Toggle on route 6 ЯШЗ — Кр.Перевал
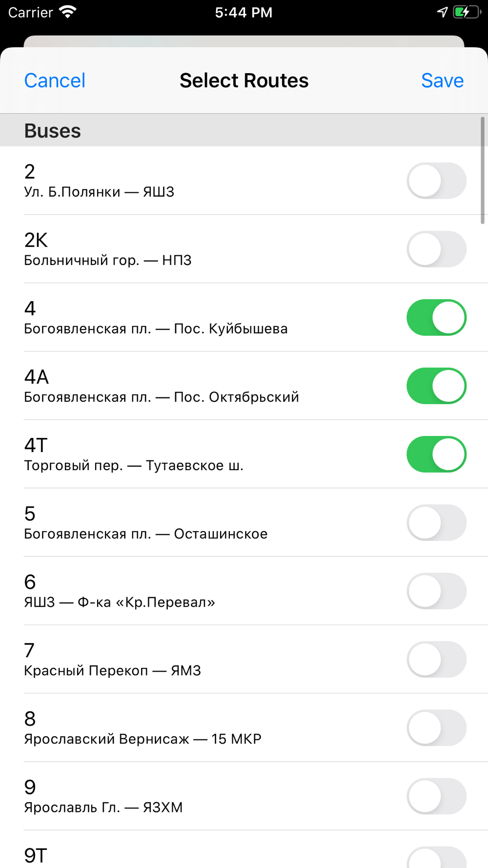Viewport: 488px width, 868px height. pos(436,591)
